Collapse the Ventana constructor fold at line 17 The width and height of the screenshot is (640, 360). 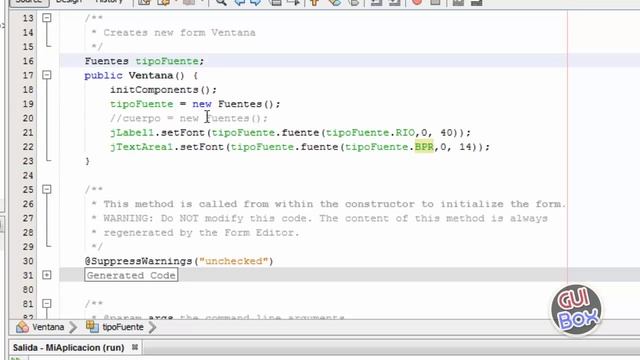point(47,75)
